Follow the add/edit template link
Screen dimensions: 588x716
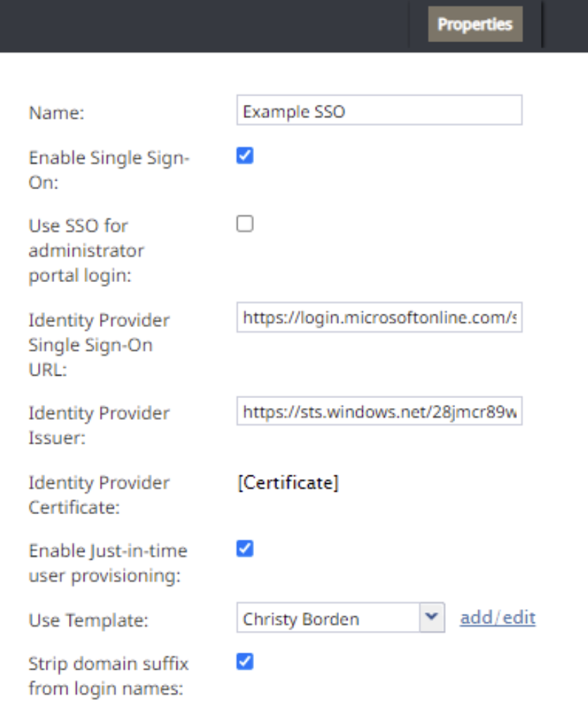(x=497, y=618)
